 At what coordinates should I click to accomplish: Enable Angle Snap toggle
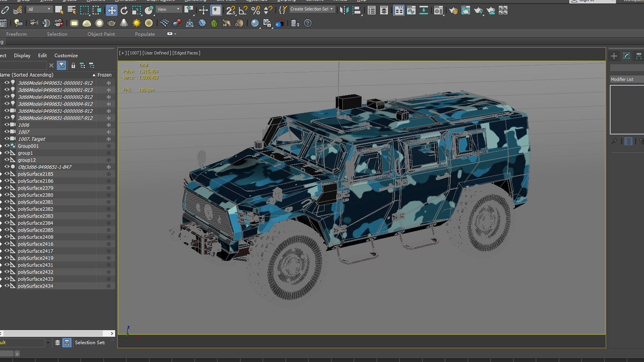pos(243,10)
